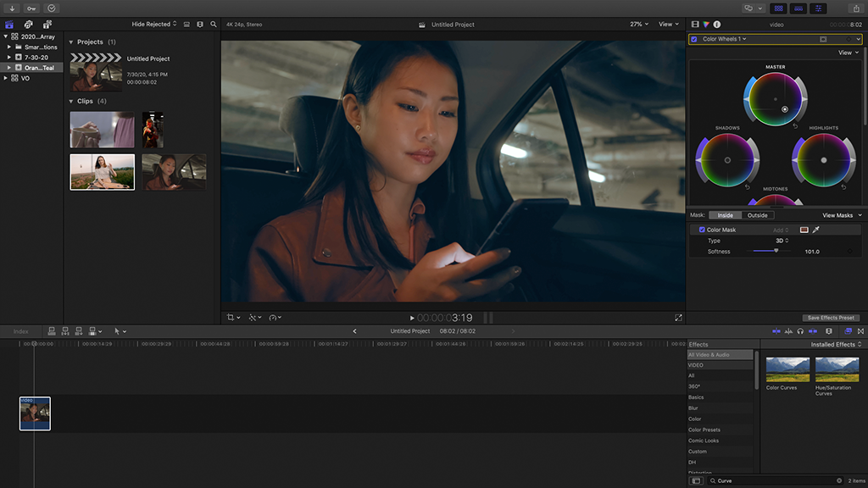Click the background tasks checkmark icon

click(52, 8)
